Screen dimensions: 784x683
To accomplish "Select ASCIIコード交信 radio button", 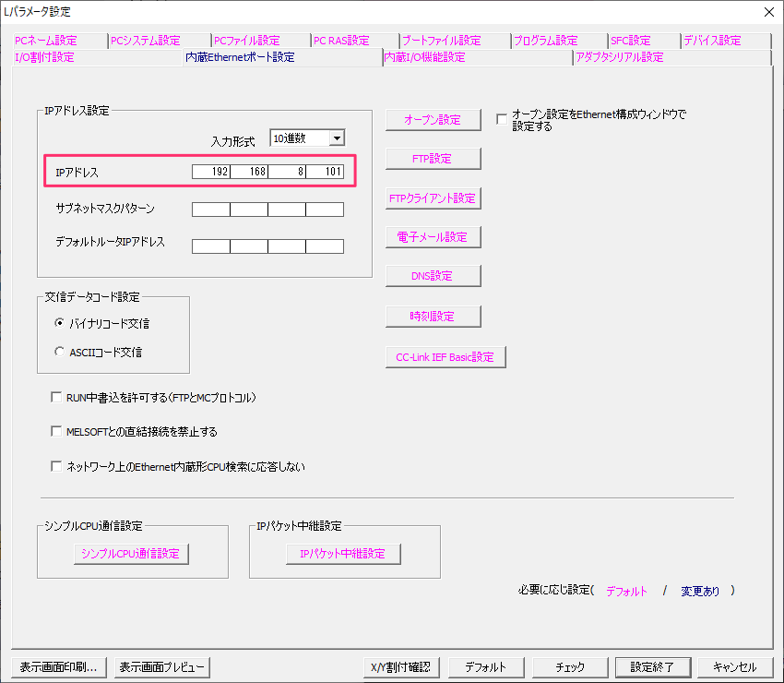I will (60, 352).
